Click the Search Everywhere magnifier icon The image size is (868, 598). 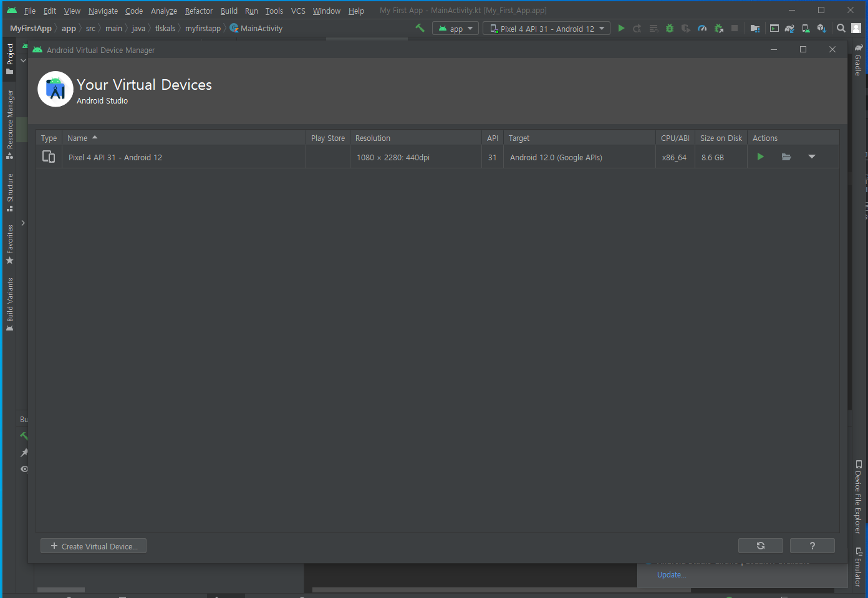[x=841, y=28]
